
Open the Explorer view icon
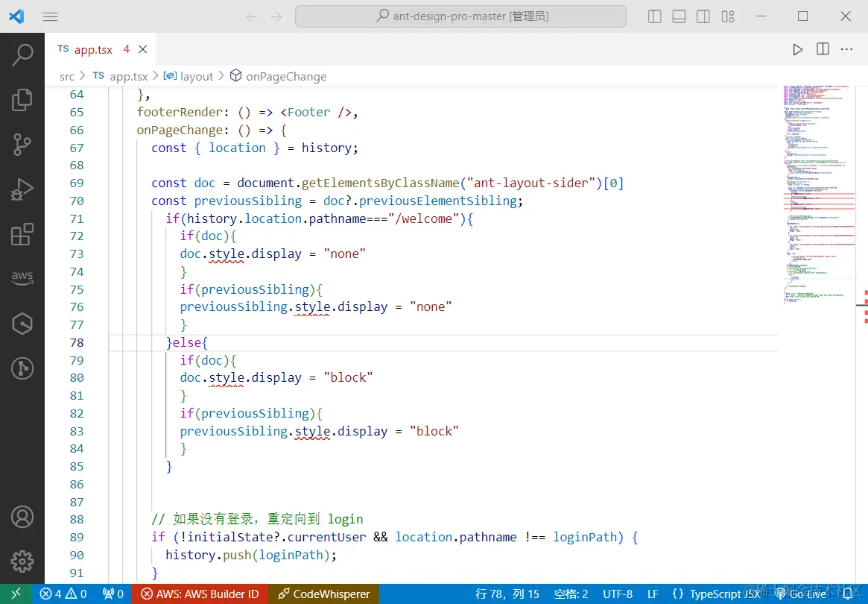click(x=22, y=99)
